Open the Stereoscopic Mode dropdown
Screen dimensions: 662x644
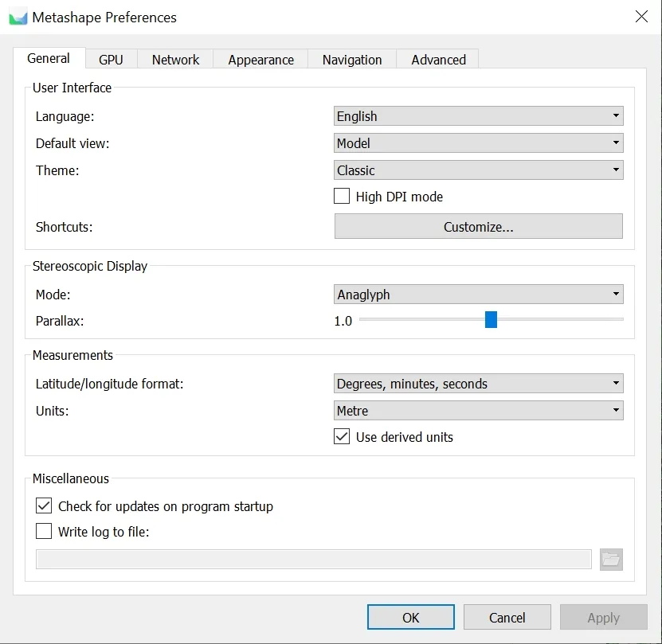coord(478,295)
